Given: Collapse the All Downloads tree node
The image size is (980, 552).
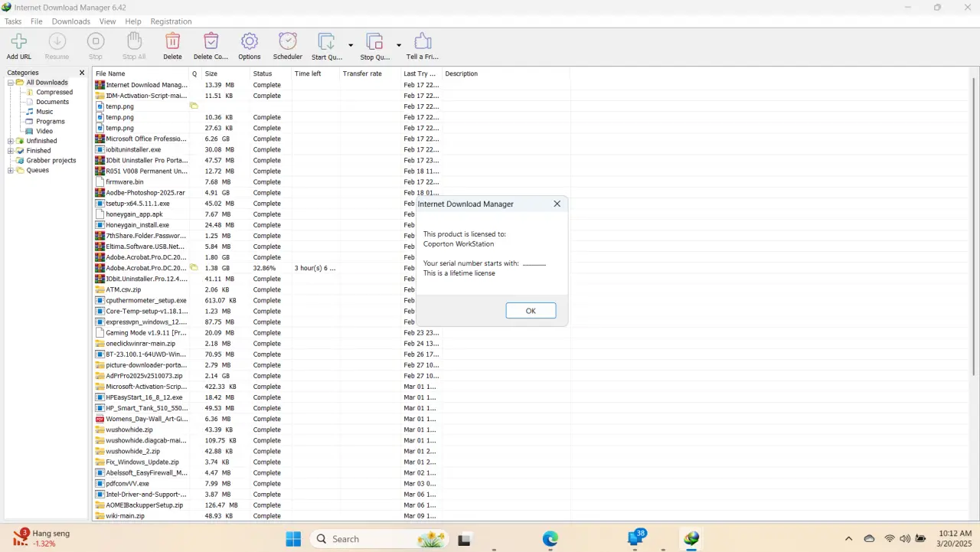Looking at the screenshot, I should click(11, 83).
